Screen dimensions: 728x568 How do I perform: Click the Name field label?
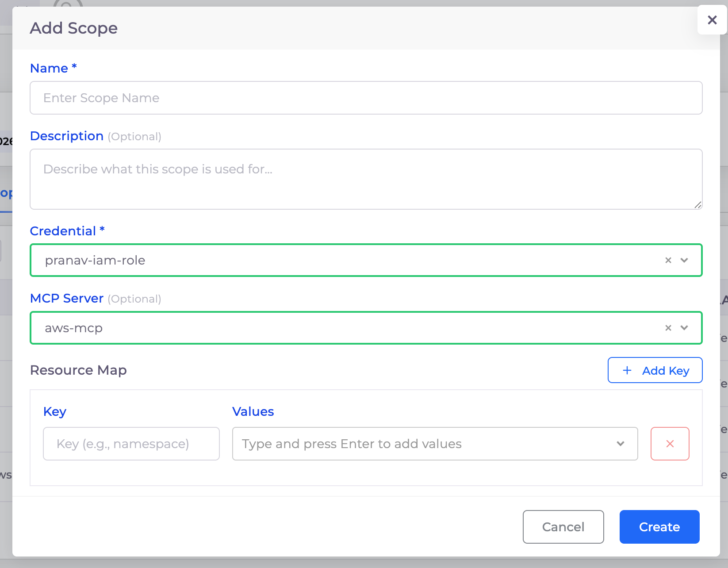pyautogui.click(x=49, y=69)
